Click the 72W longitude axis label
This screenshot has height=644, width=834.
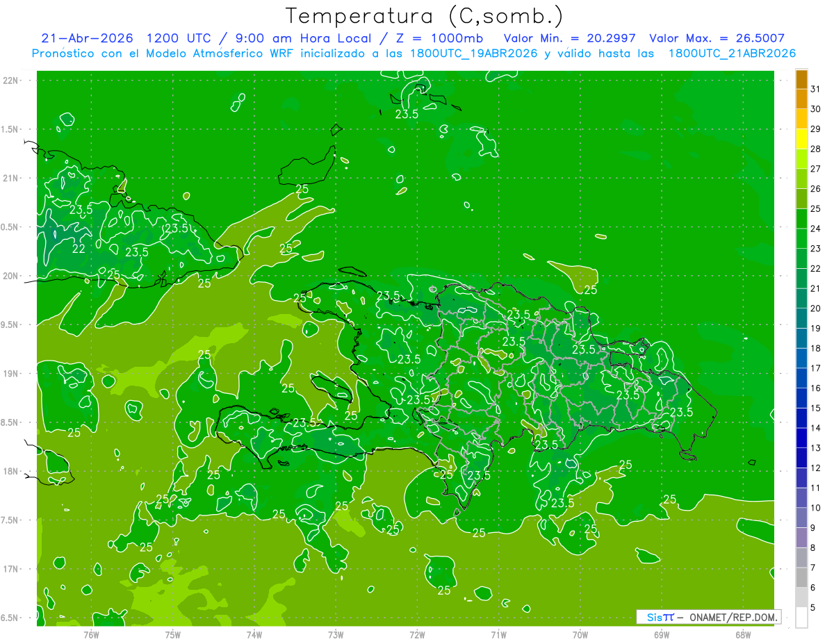pos(417,634)
